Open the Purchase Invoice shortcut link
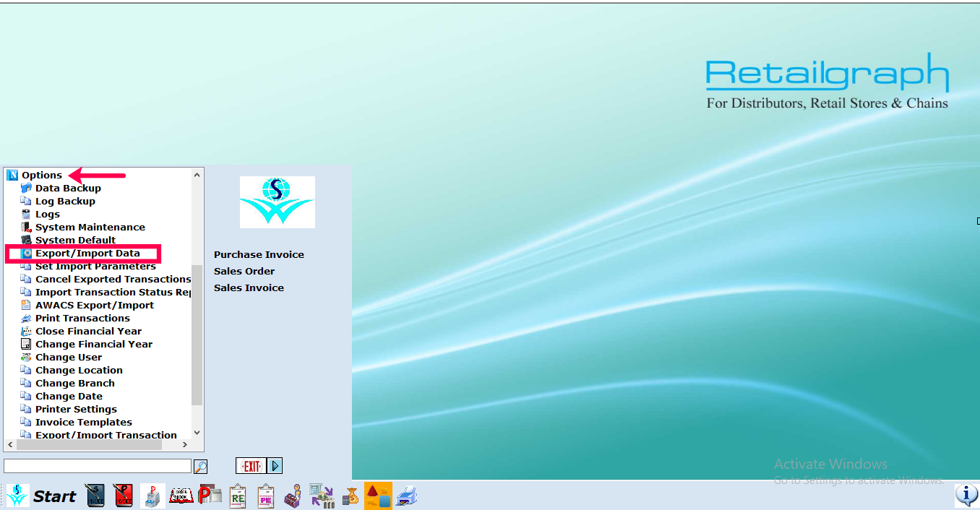 pyautogui.click(x=259, y=254)
